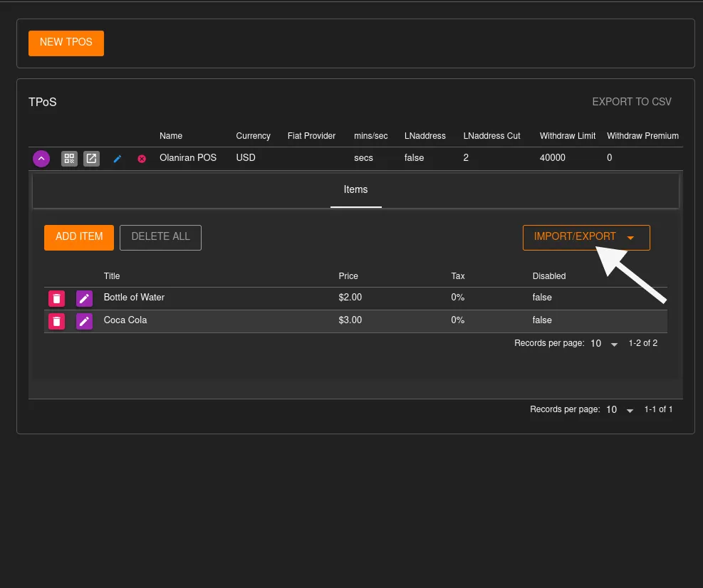Sort items by Price column header
Screen dimensions: 703x588
(x=348, y=276)
